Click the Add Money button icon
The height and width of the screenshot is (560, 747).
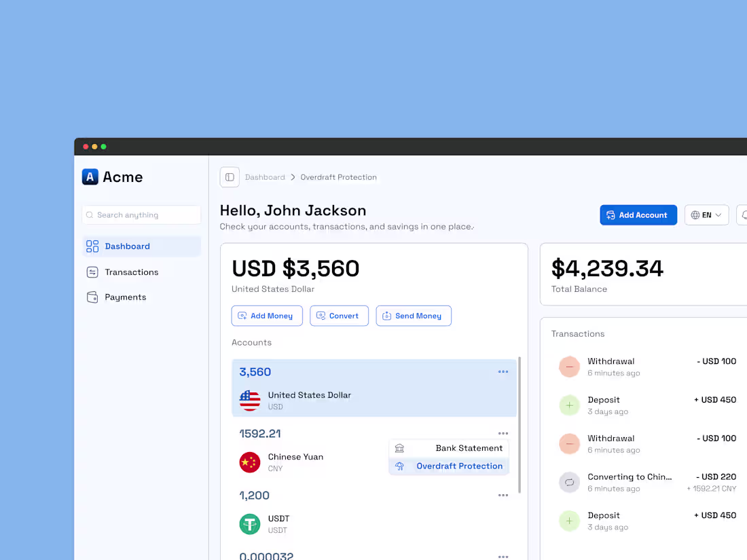pos(242,316)
